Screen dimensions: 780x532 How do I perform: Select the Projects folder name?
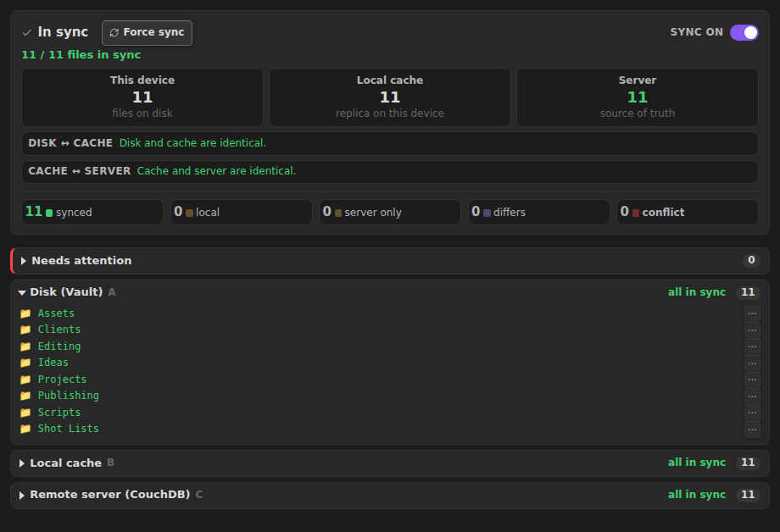62,380
